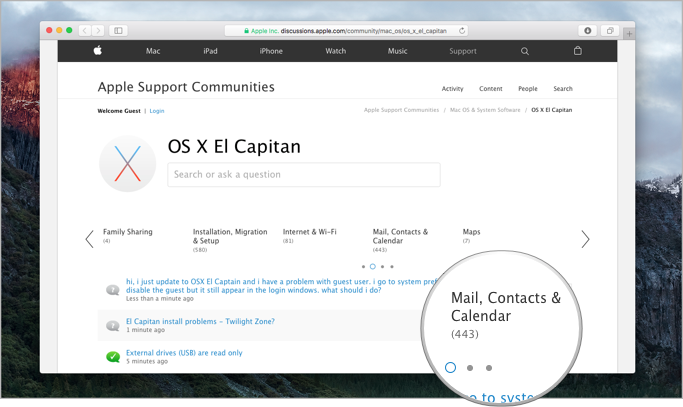Open iPhone in the navigation bar

click(271, 51)
